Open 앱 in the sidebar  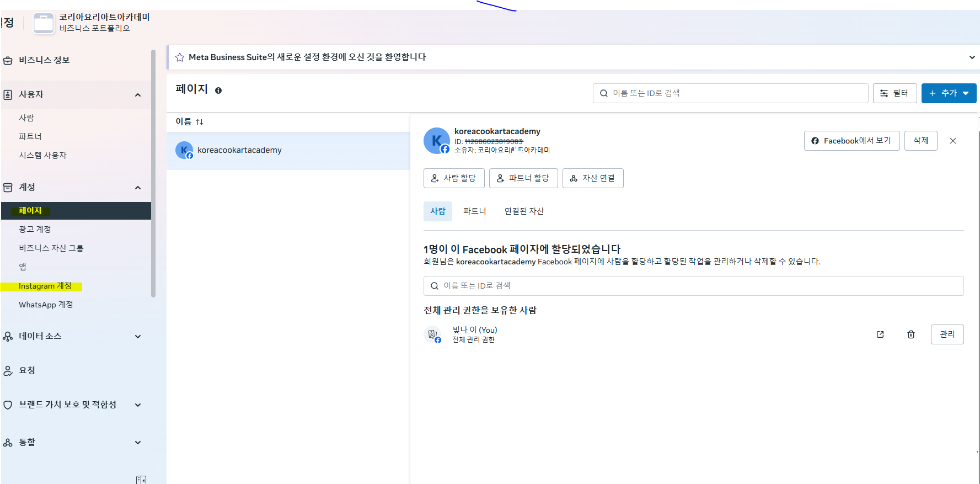click(23, 267)
